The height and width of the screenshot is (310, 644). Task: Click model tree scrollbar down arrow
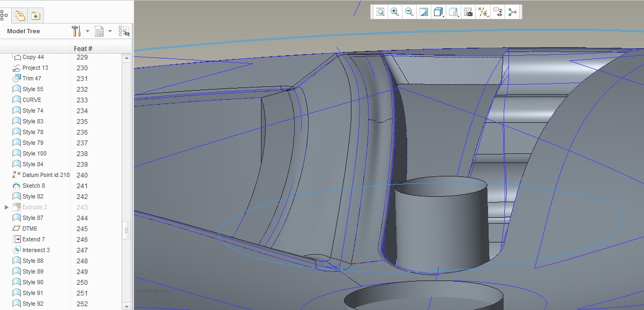tap(126, 306)
